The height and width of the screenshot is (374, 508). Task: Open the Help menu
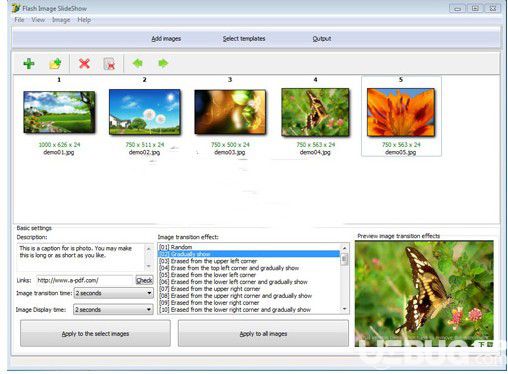(x=84, y=20)
